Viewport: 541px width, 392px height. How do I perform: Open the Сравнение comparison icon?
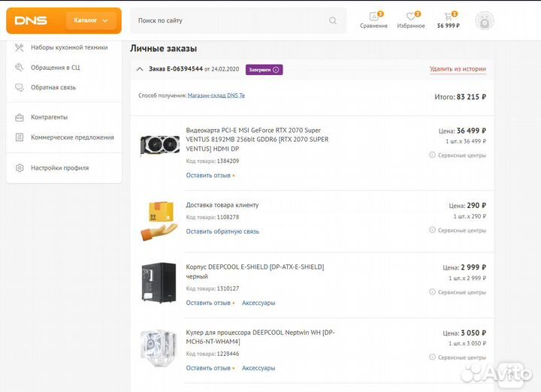coord(373,17)
